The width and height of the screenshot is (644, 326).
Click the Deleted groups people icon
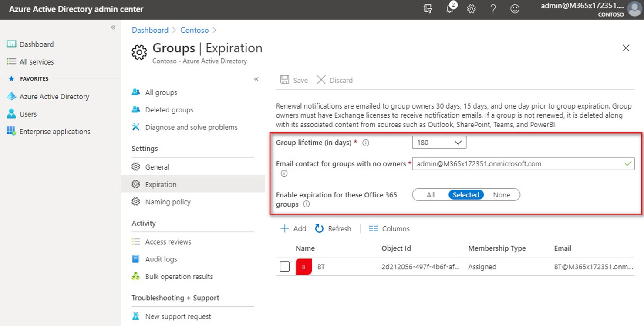click(136, 109)
